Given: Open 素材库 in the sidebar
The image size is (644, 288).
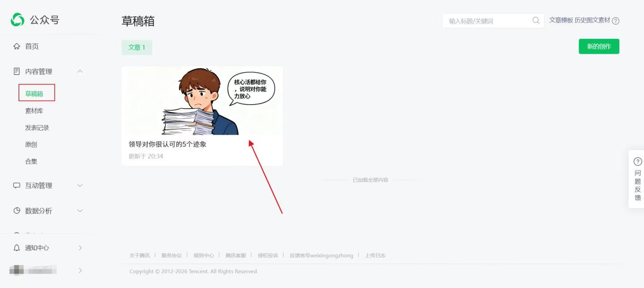Looking at the screenshot, I should (34, 110).
